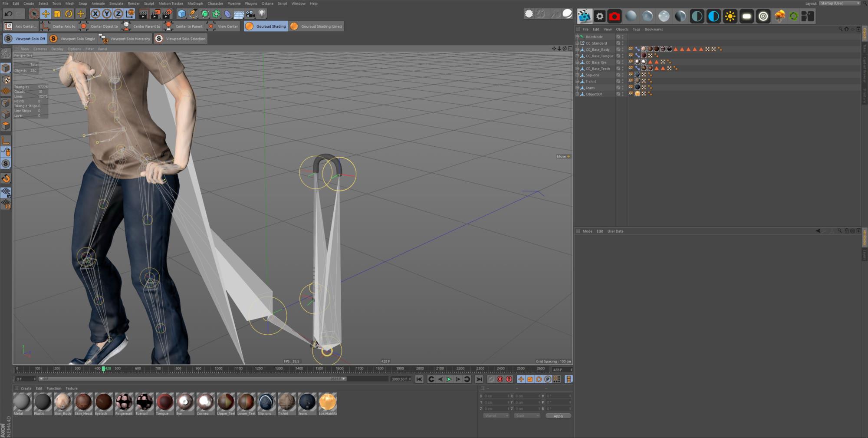Toggle the Z axis lock
The width and height of the screenshot is (868, 438).
118,14
